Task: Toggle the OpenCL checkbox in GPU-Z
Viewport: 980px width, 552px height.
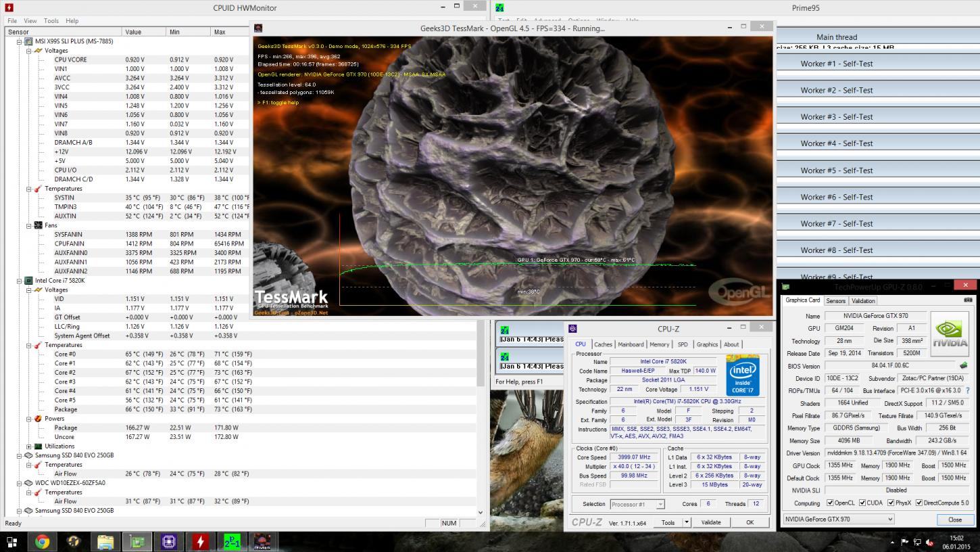Action: [x=831, y=503]
